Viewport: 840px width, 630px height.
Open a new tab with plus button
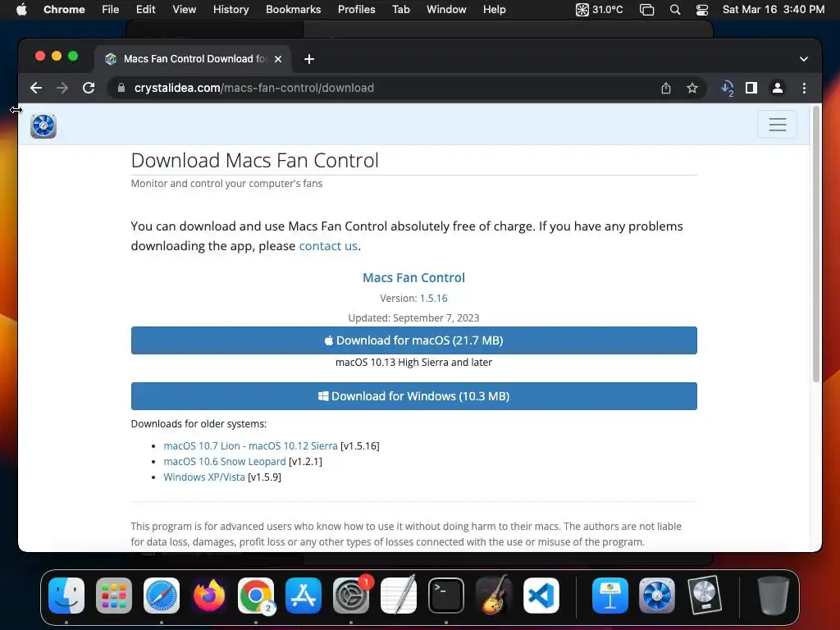309,59
